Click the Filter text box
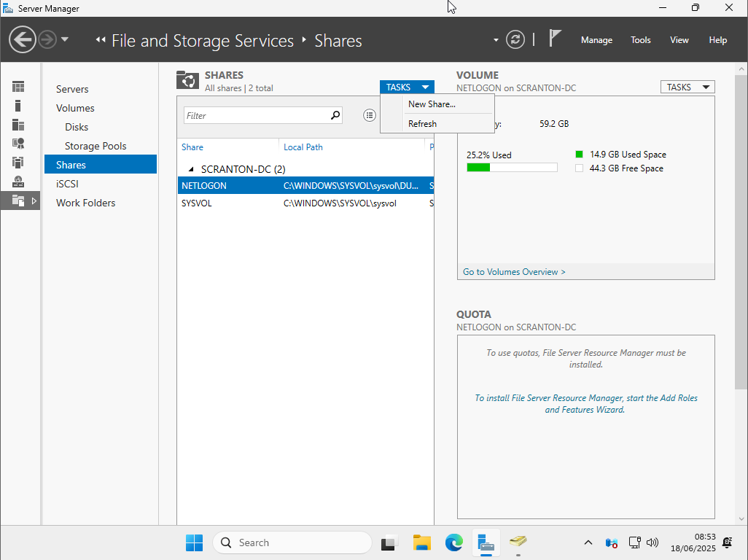Screen dimensions: 748x560 (257, 115)
